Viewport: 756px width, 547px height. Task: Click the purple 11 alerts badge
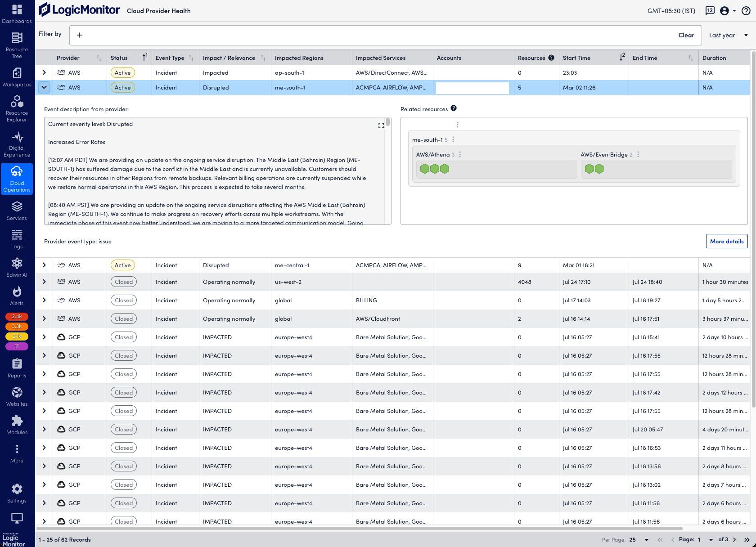[17, 346]
